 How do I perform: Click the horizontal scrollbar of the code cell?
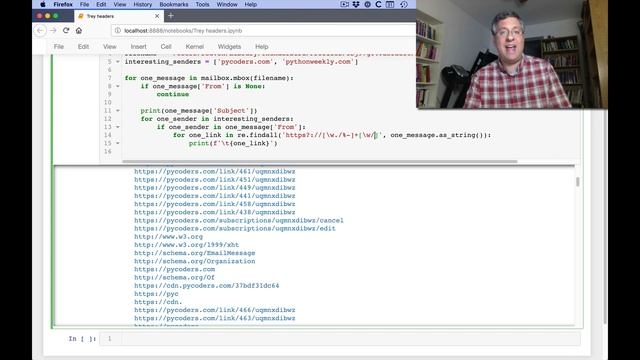tap(320, 162)
